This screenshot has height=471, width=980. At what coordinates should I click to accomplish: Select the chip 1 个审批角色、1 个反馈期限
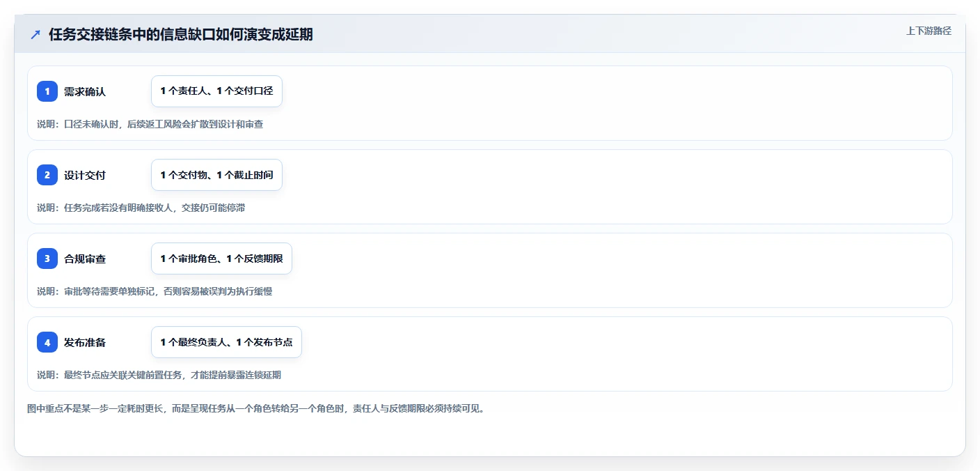click(221, 258)
